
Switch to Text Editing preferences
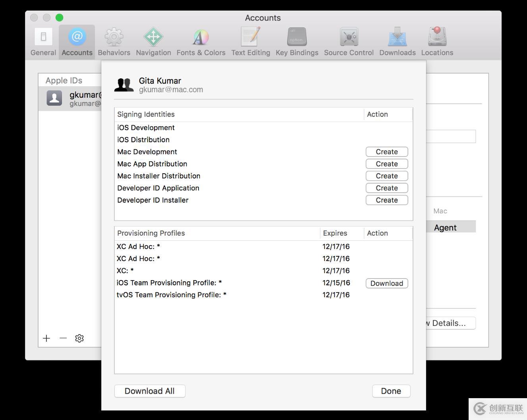(x=250, y=37)
